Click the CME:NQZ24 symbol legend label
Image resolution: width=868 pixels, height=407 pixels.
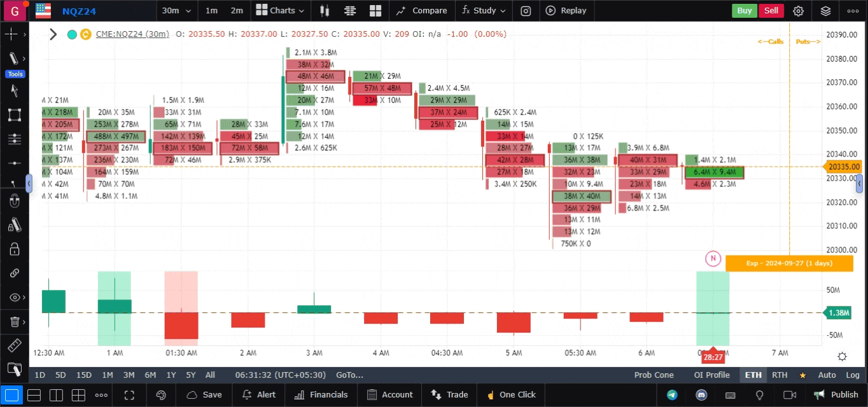pos(132,34)
